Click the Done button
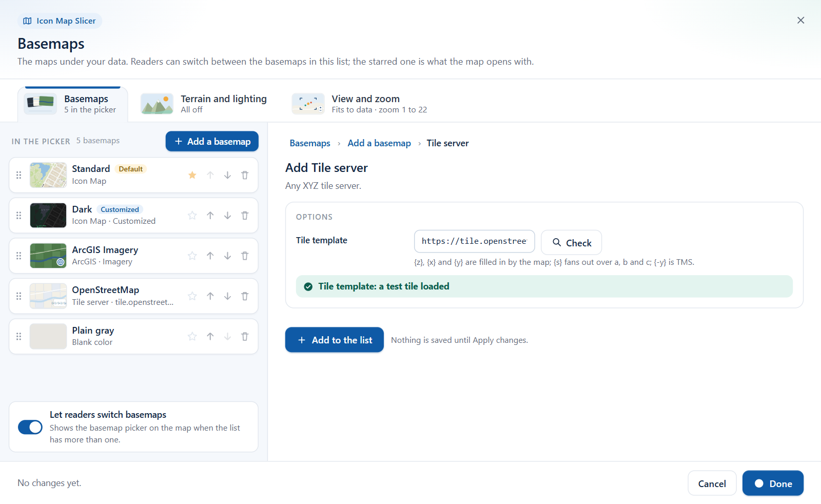 (x=773, y=483)
